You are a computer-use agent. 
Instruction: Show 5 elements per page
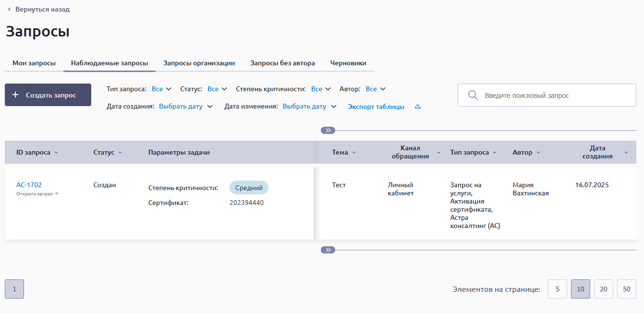point(557,289)
